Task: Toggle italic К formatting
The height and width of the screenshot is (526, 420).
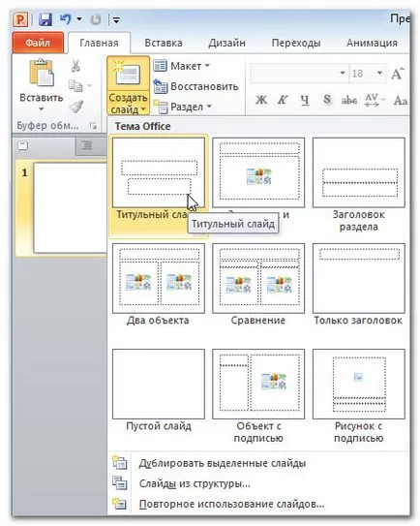Action: coord(283,100)
